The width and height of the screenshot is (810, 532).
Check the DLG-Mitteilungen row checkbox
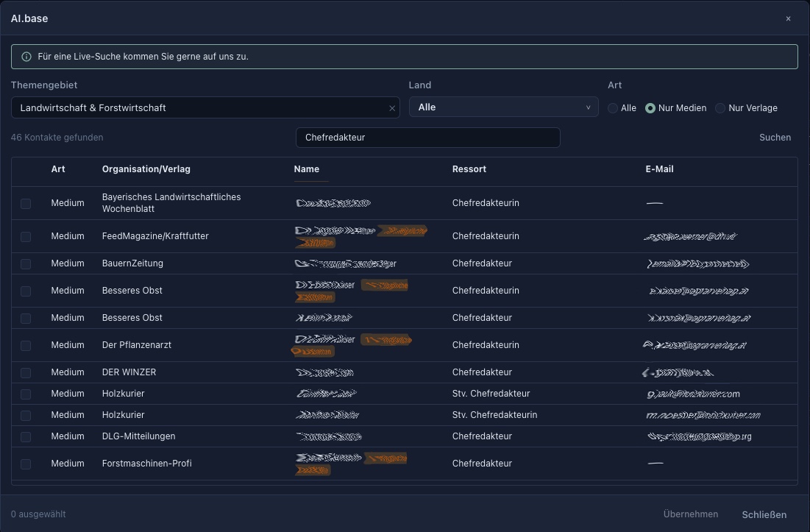[x=26, y=437]
